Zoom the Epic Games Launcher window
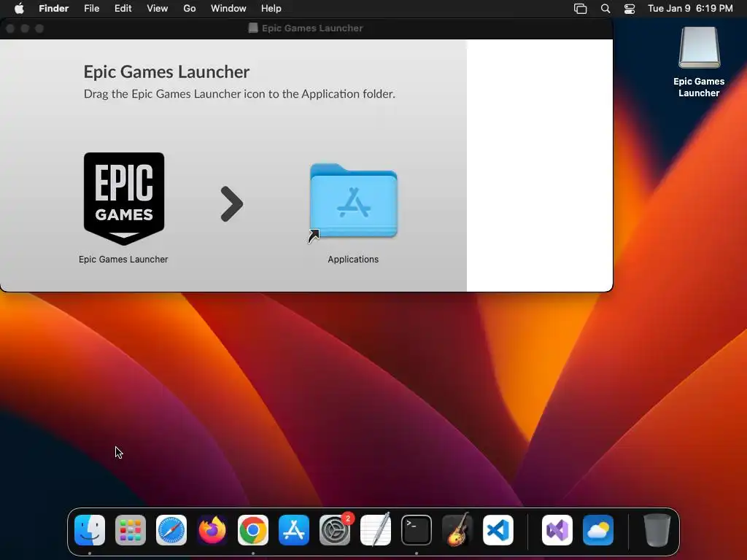Image resolution: width=747 pixels, height=560 pixels. [39, 28]
